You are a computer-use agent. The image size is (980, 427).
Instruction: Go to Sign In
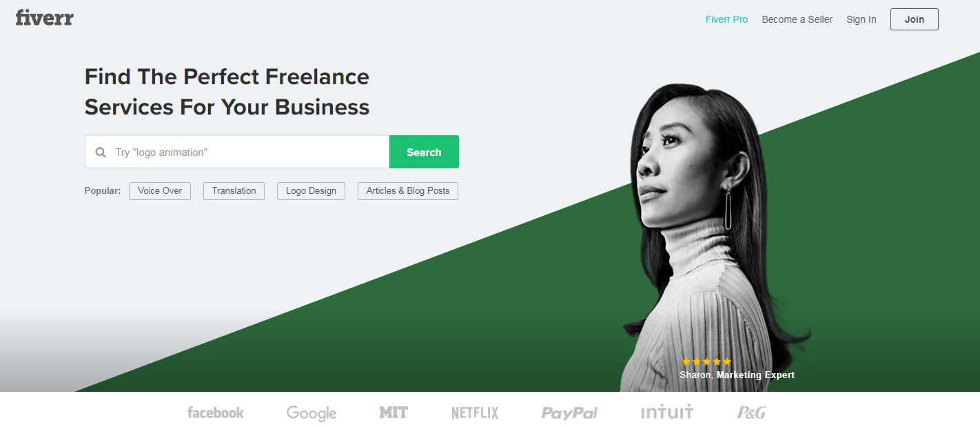point(861,19)
